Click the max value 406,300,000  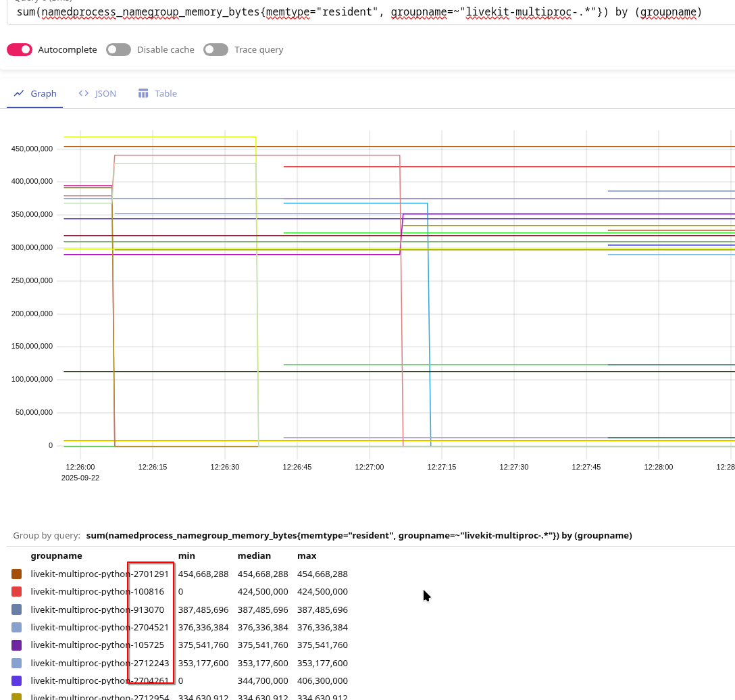[x=322, y=681]
